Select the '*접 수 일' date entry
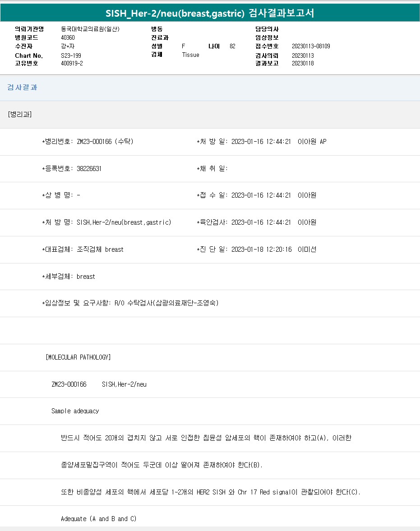This screenshot has height=531, width=420. tap(256, 195)
